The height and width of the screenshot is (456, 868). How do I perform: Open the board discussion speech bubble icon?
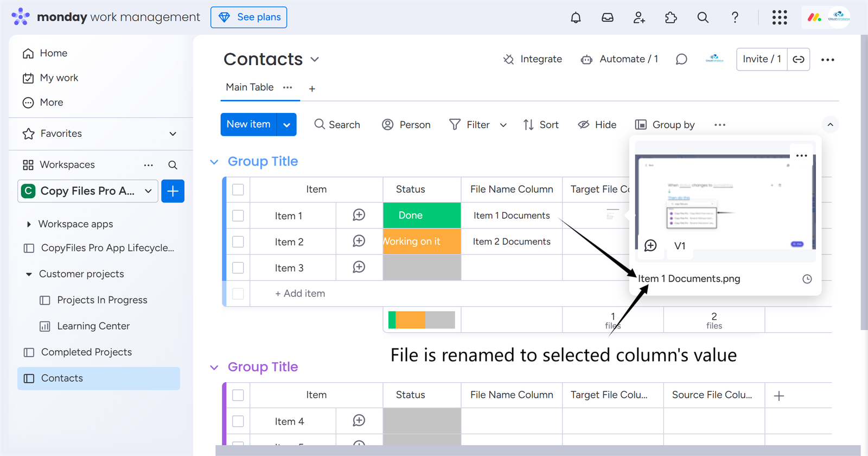pos(681,59)
